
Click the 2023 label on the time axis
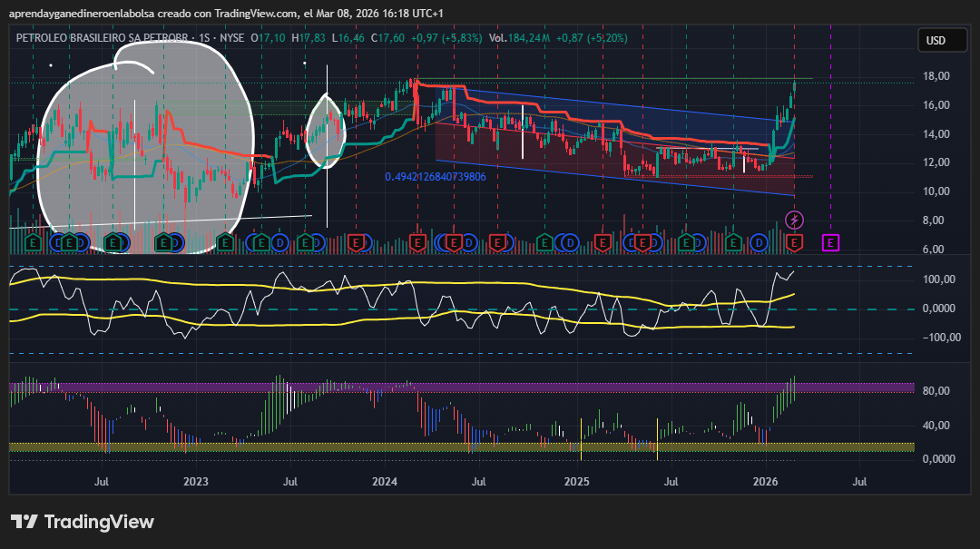[195, 481]
